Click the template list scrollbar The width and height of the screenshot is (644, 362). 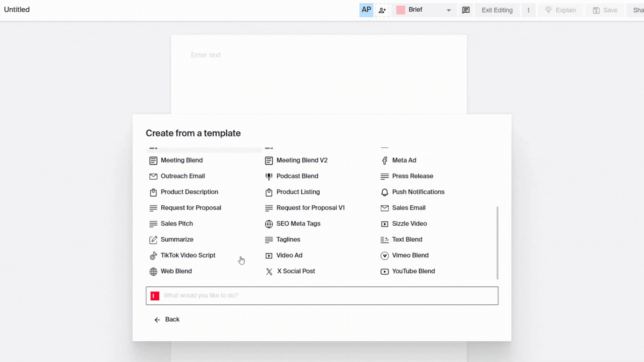click(x=497, y=243)
